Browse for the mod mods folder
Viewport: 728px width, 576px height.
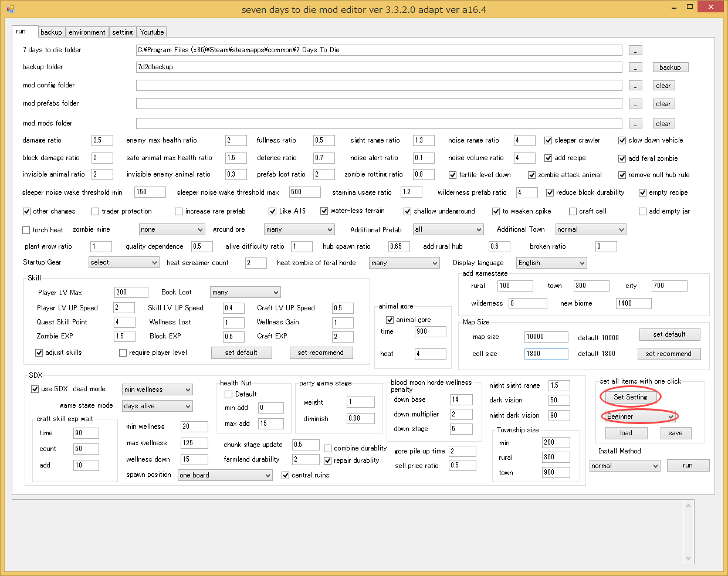[x=635, y=124]
